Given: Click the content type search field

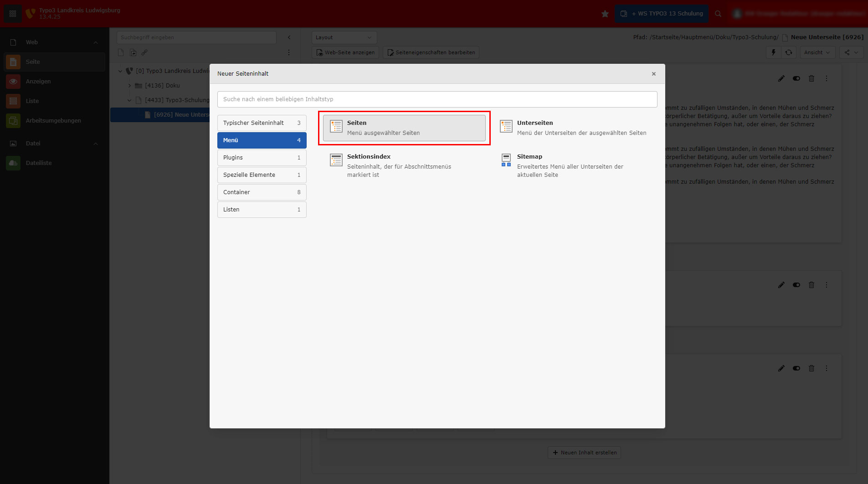Looking at the screenshot, I should tap(437, 99).
